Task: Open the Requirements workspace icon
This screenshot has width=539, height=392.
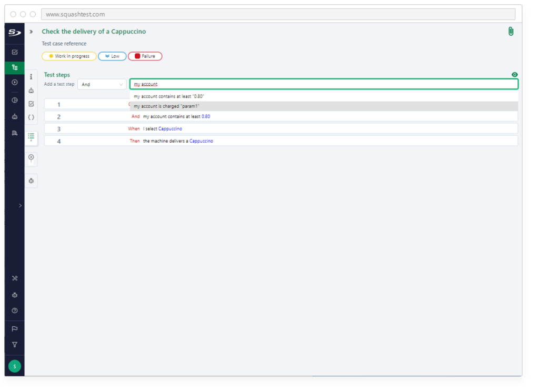Action: (x=14, y=52)
